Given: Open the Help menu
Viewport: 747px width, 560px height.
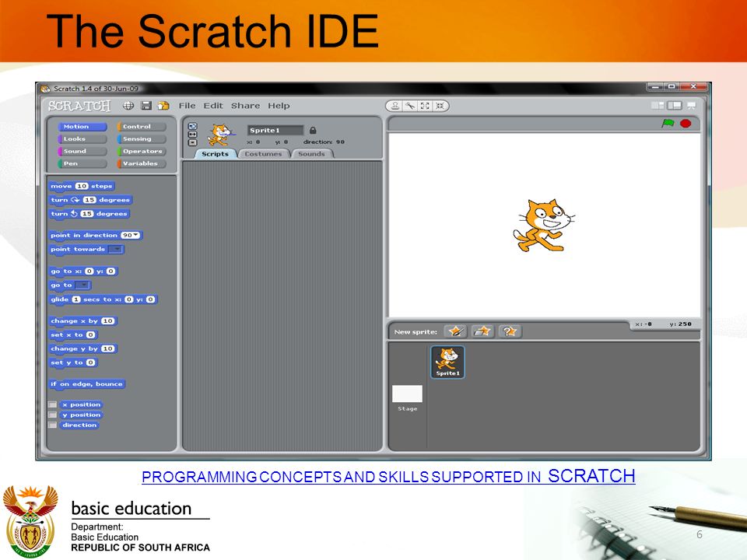Looking at the screenshot, I should point(279,106).
